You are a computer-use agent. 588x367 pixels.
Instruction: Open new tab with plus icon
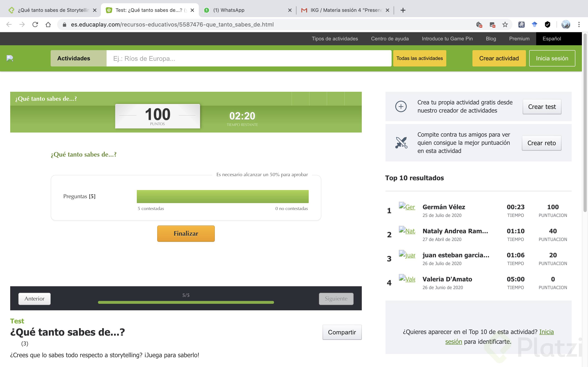(403, 10)
